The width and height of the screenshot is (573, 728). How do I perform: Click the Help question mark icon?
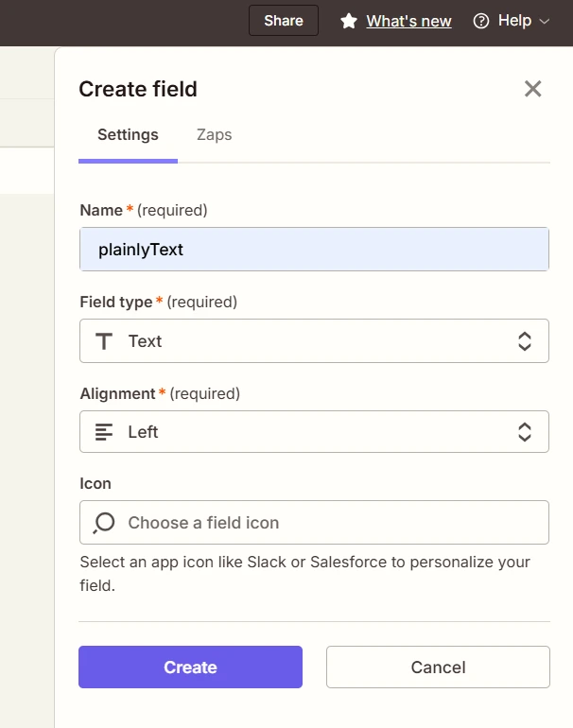481,21
